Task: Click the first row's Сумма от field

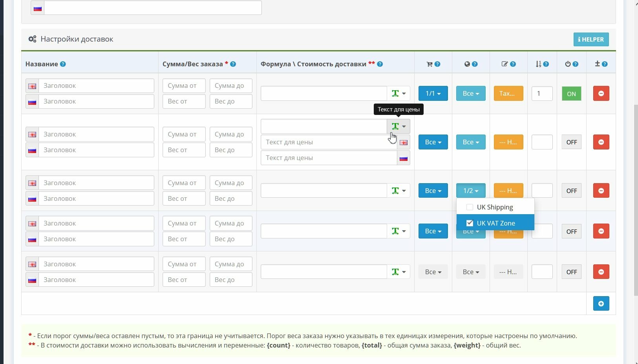Action: [184, 86]
